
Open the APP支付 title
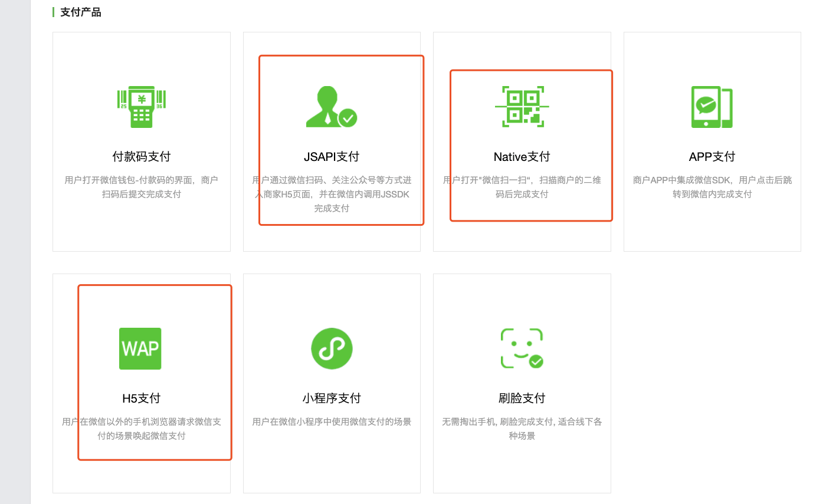click(x=712, y=157)
